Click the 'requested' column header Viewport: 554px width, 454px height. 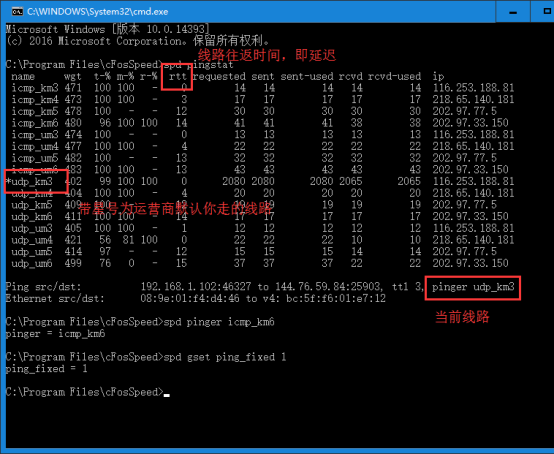(x=219, y=76)
